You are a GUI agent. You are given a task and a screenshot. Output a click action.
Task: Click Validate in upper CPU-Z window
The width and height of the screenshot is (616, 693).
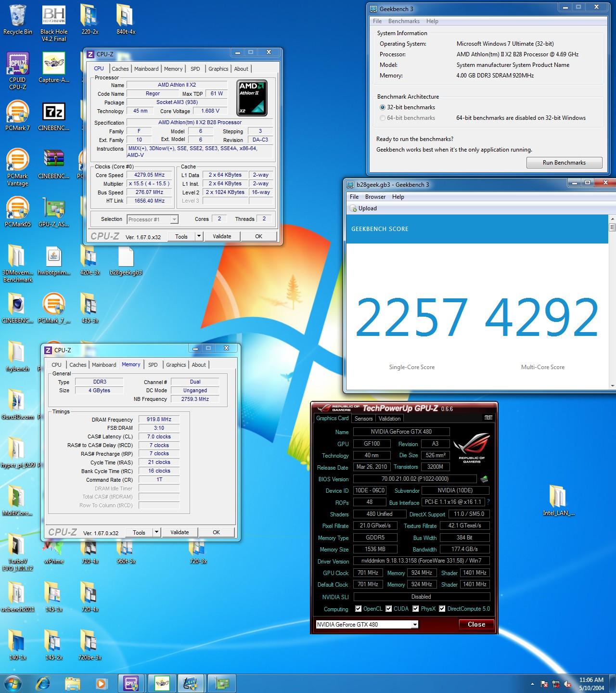tap(222, 236)
